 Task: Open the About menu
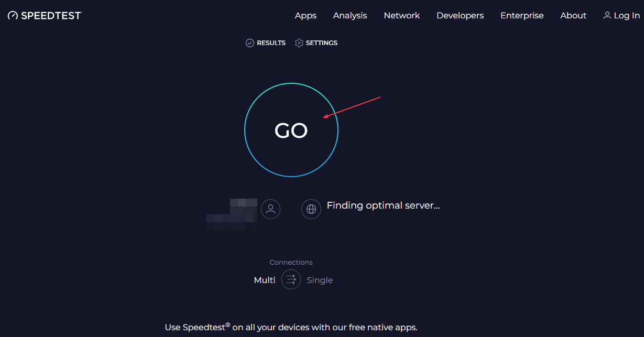tap(573, 16)
